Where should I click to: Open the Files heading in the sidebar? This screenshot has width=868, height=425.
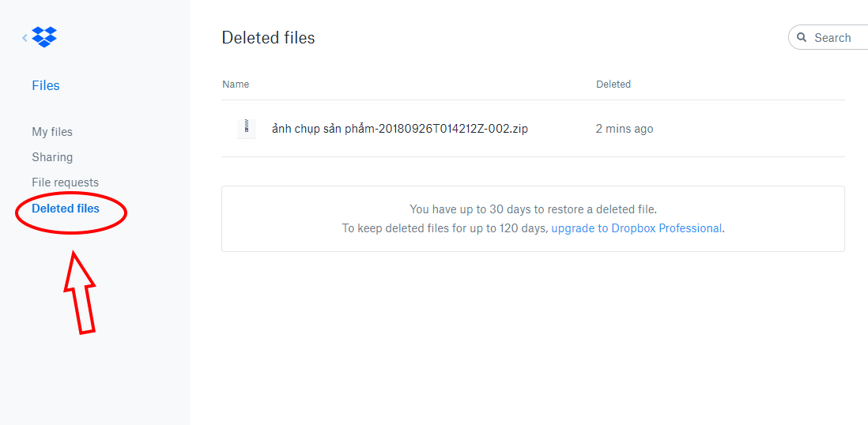pos(46,85)
